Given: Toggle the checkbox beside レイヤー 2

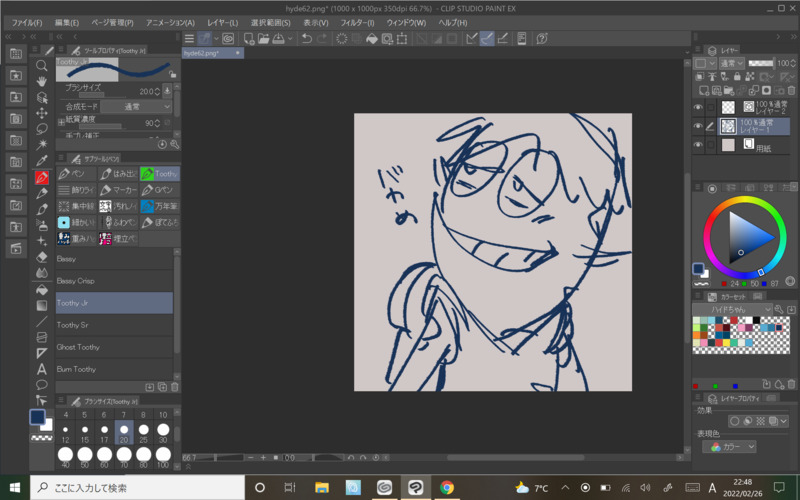Looking at the screenshot, I should click(710, 107).
